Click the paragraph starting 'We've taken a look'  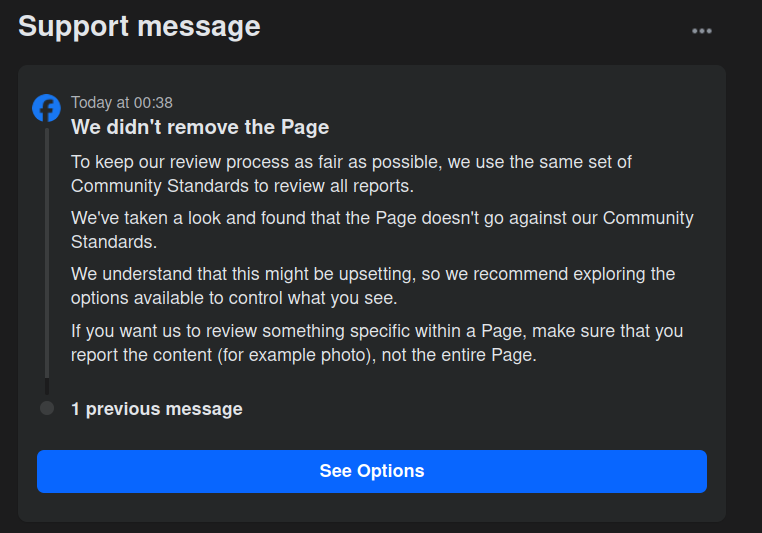pyautogui.click(x=381, y=230)
